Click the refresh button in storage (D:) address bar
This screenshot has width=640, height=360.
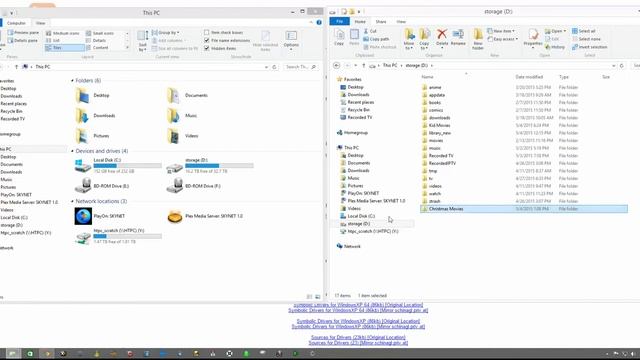point(622,65)
